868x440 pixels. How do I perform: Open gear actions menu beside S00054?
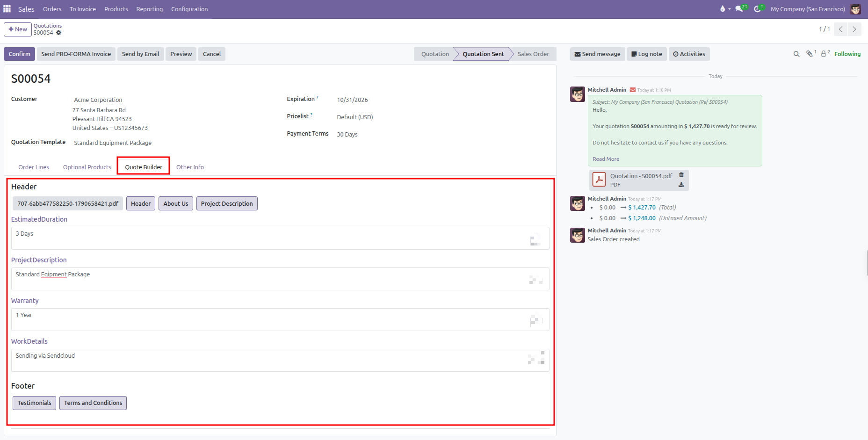[58, 33]
